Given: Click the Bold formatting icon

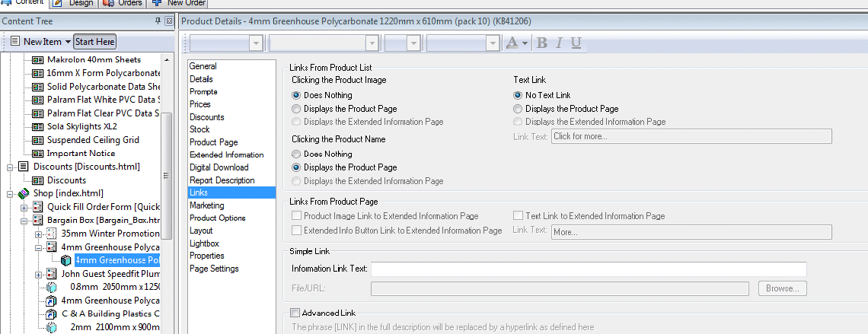Looking at the screenshot, I should tap(542, 43).
